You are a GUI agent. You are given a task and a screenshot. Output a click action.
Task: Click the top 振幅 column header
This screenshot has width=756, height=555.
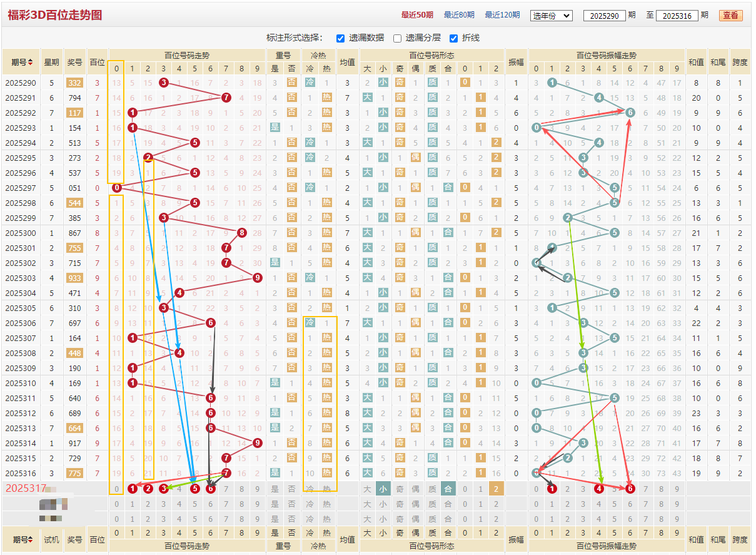click(516, 63)
